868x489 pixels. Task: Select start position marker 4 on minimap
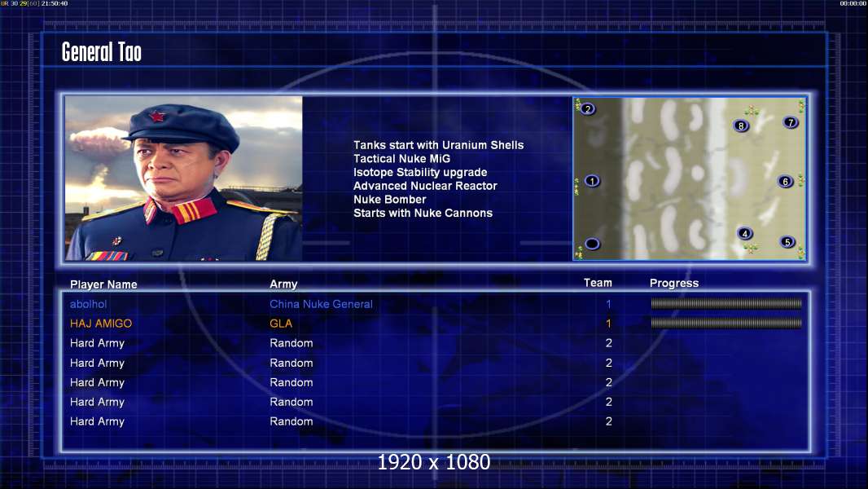[x=745, y=233]
